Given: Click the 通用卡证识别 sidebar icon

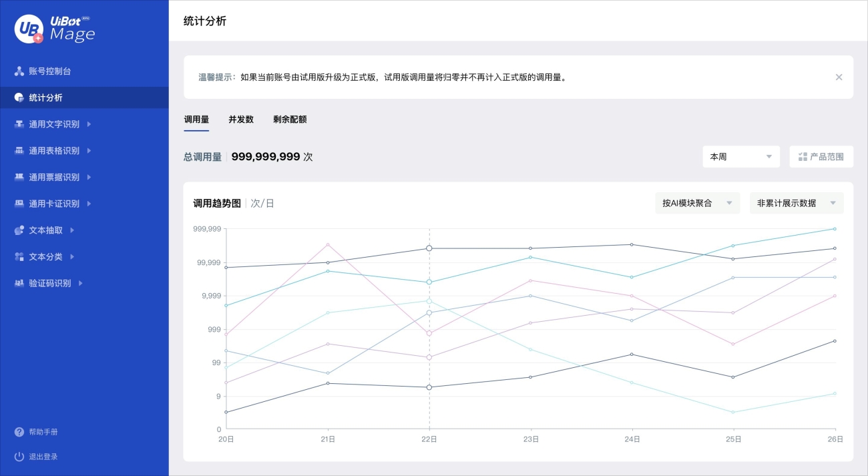Looking at the screenshot, I should coord(19,204).
